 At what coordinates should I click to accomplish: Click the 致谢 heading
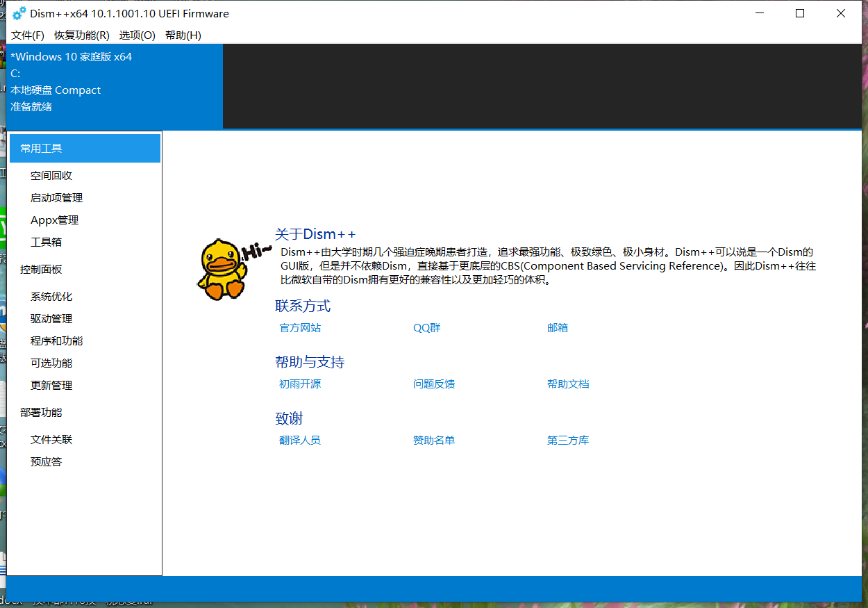point(289,418)
